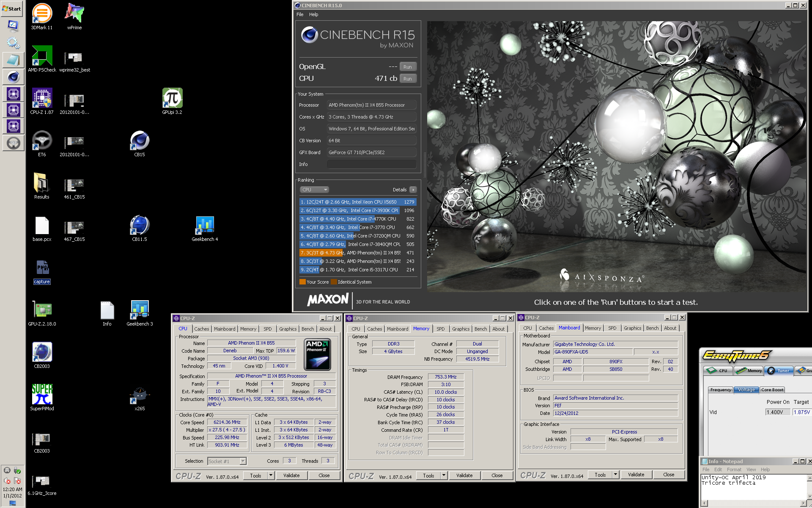This screenshot has height=508, width=812.
Task: Open the Format menu in Notepad
Action: click(x=734, y=469)
